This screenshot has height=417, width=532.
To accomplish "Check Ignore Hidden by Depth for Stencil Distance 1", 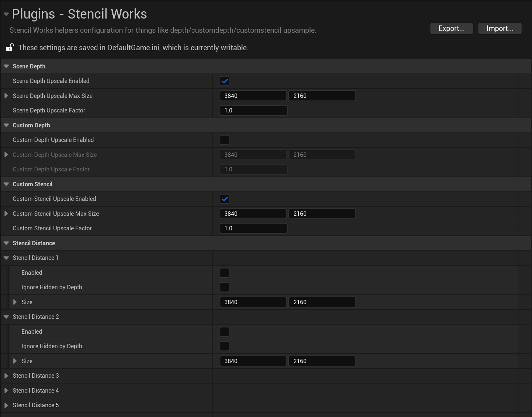I will click(224, 287).
